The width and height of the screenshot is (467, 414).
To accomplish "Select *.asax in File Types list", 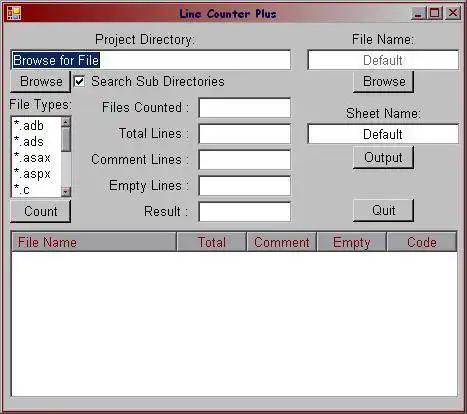I will (37, 158).
